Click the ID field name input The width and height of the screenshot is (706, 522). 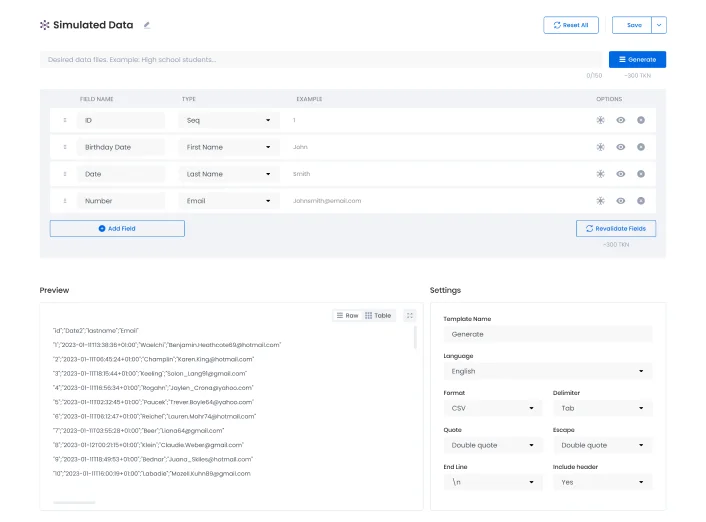pyautogui.click(x=121, y=120)
